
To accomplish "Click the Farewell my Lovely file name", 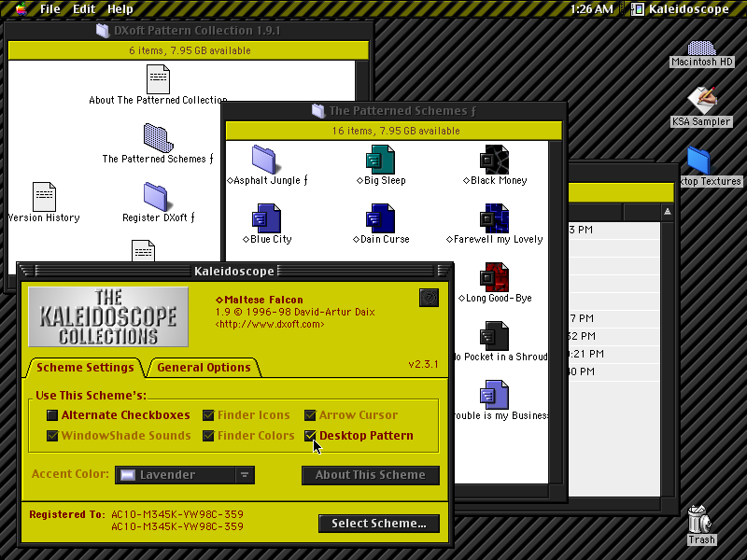I will (495, 239).
